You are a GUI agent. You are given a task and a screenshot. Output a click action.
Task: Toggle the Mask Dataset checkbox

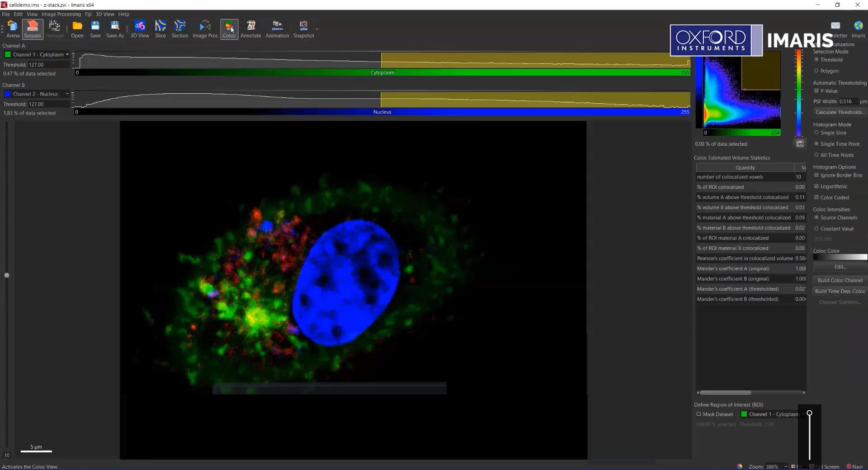698,414
